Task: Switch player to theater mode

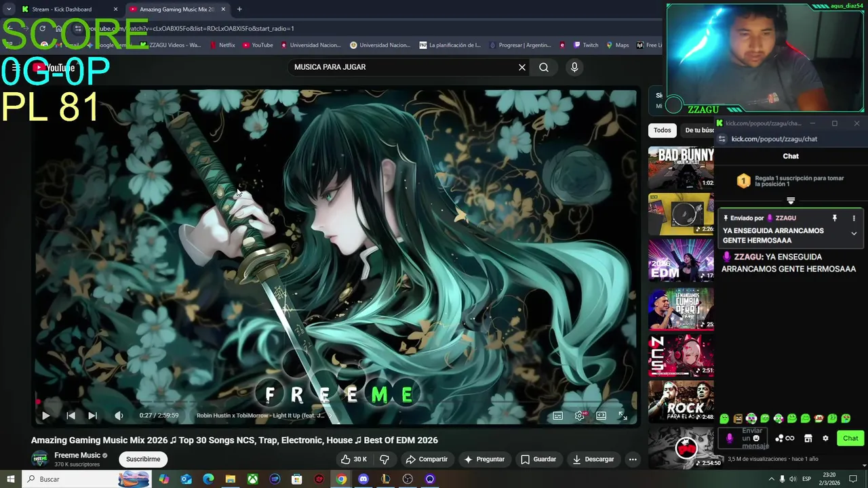Action: (x=601, y=415)
